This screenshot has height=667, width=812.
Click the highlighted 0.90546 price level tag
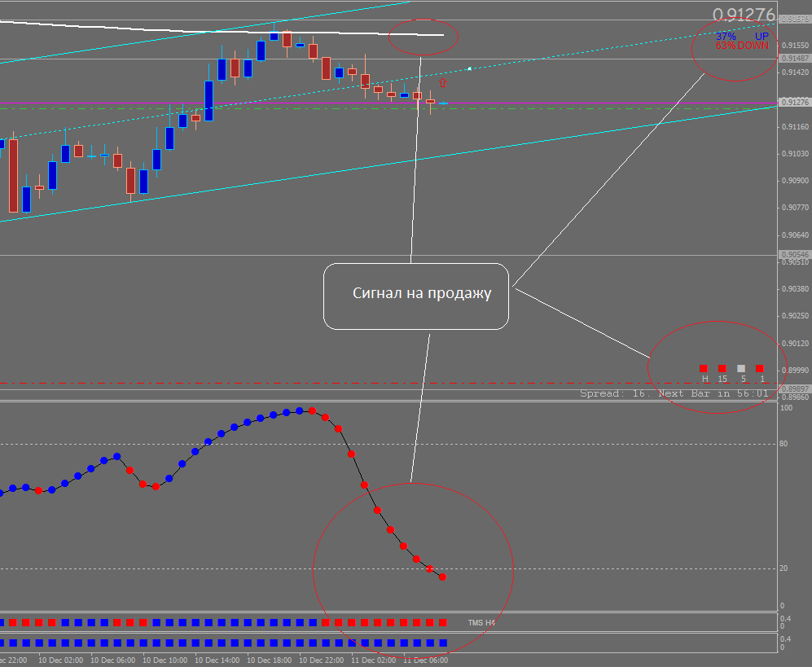click(x=795, y=255)
